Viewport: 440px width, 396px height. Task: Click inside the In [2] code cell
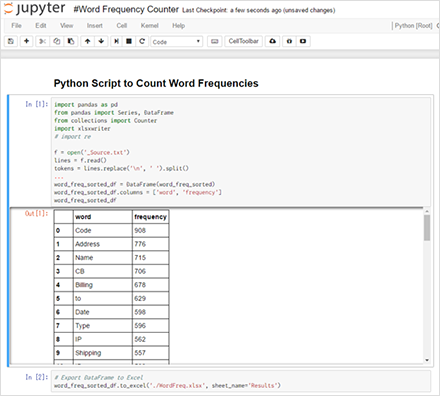tap(241, 382)
